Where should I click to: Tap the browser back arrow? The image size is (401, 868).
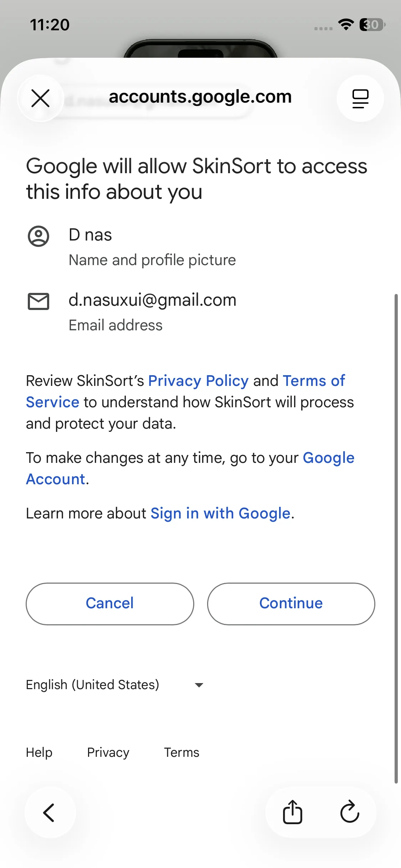click(x=50, y=813)
